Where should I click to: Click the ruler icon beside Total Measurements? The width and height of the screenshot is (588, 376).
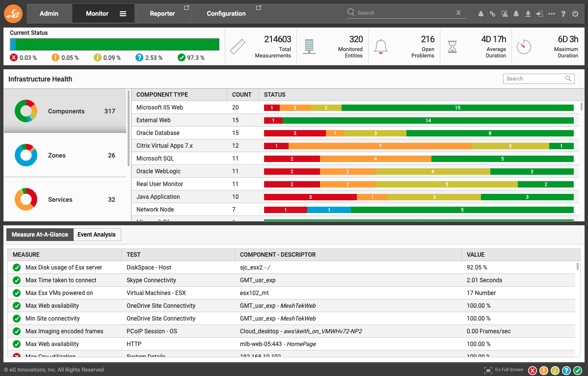pos(238,47)
